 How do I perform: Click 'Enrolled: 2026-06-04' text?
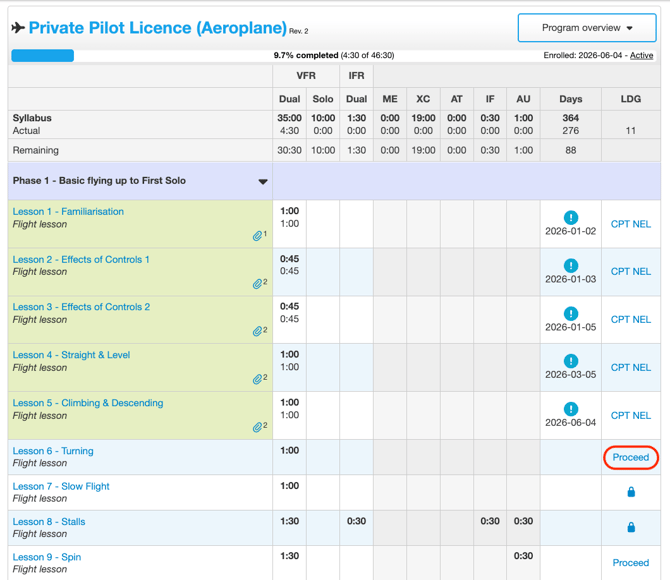(583, 55)
